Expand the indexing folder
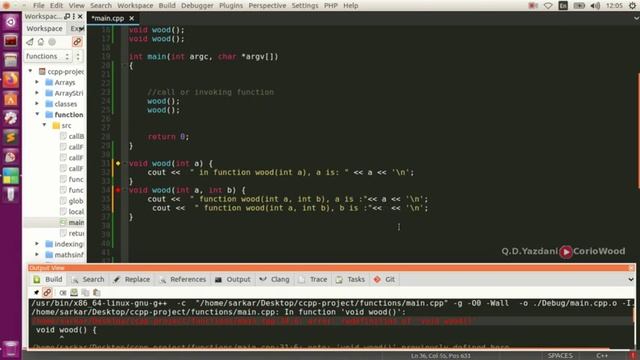Image resolution: width=640 pixels, height=360 pixels. [x=37, y=244]
